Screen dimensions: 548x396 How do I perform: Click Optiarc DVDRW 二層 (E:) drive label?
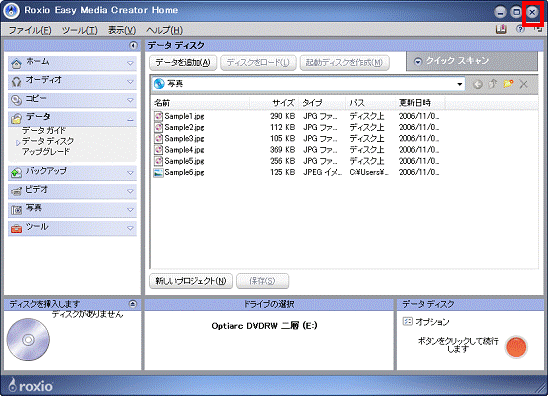(x=264, y=326)
